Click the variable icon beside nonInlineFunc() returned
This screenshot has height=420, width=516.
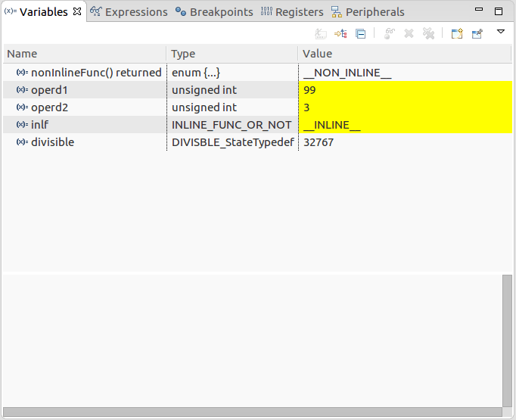pyautogui.click(x=22, y=72)
